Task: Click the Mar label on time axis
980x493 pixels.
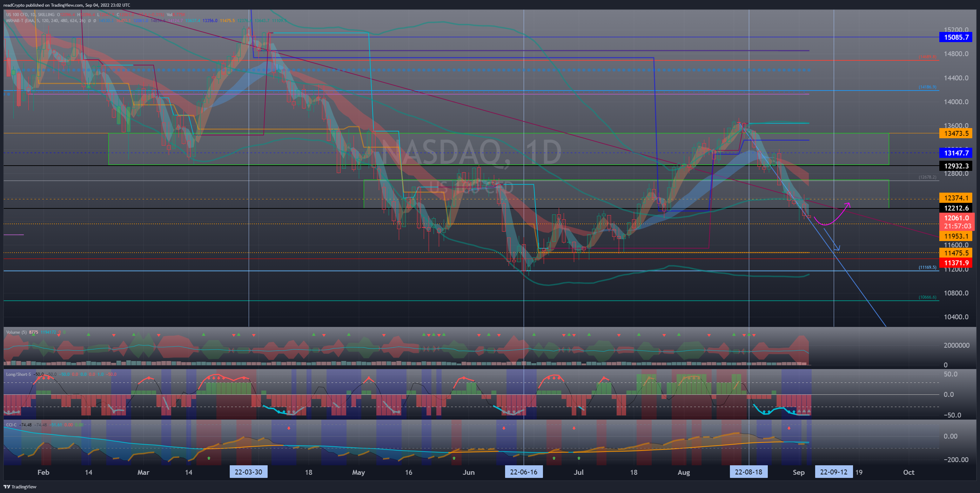Action: pyautogui.click(x=143, y=472)
